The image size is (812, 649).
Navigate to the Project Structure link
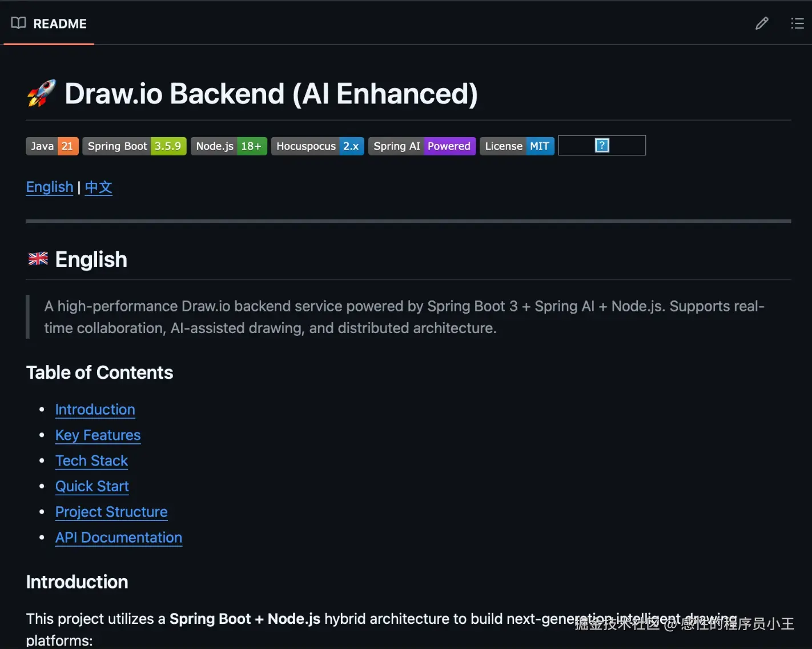(111, 512)
